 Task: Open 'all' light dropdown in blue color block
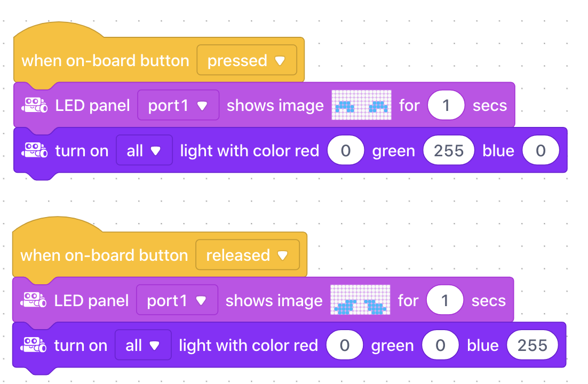pos(143,345)
